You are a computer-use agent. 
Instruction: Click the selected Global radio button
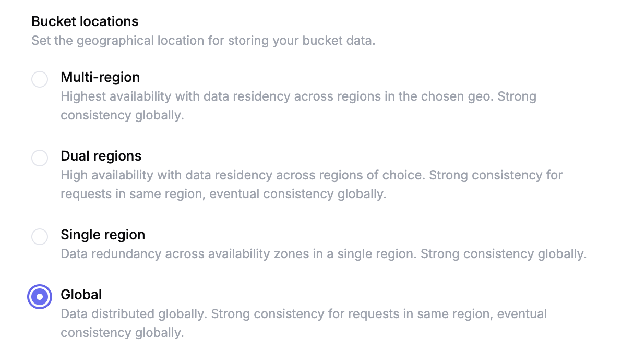point(40,297)
